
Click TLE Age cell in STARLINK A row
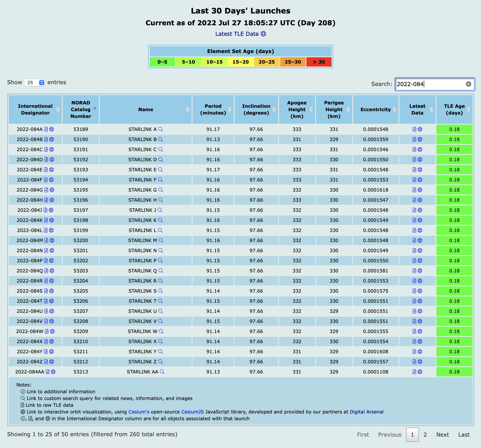coord(454,129)
